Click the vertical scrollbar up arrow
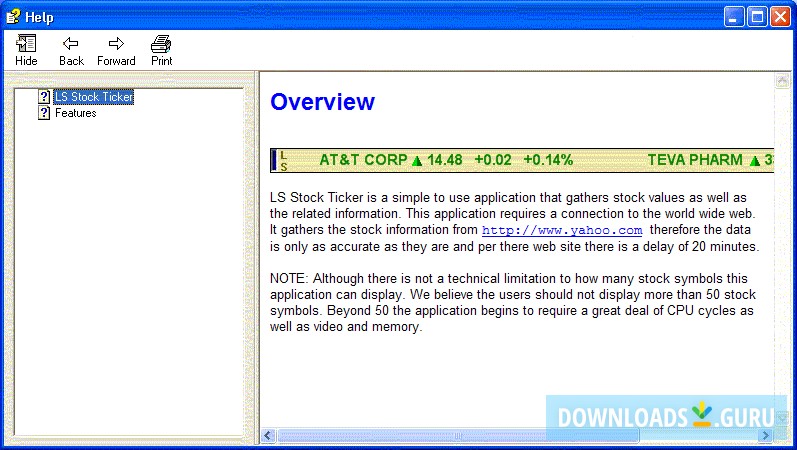 point(782,80)
